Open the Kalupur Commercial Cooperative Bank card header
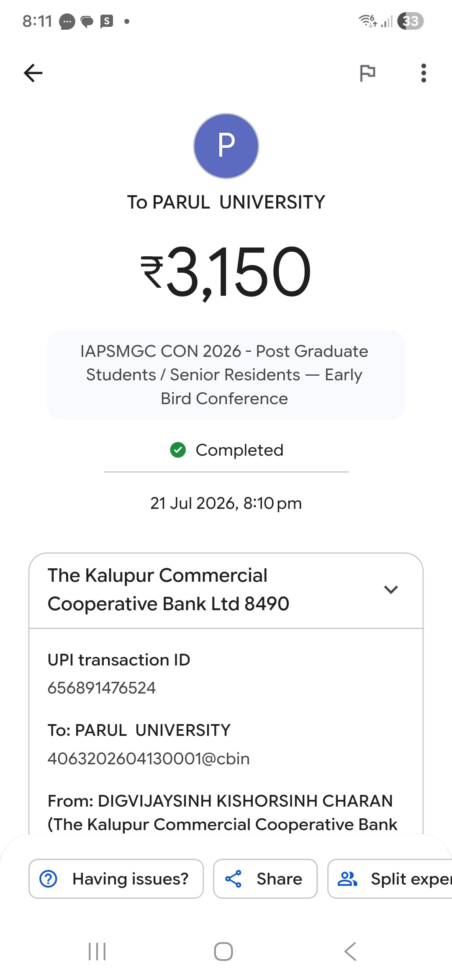The height and width of the screenshot is (980, 452). coord(226,591)
